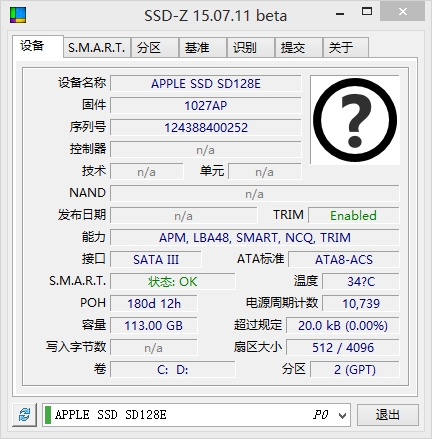Screen dimensions: 432x439
Task: Click the TRIM Enabled value
Action: pyautogui.click(x=354, y=215)
